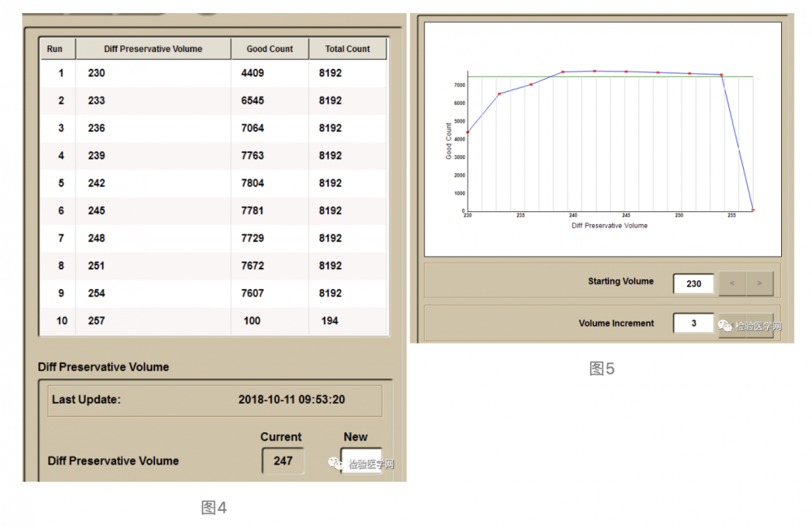The height and width of the screenshot is (528, 812).
Task: Select volume cell 257 in the table
Action: (97, 321)
